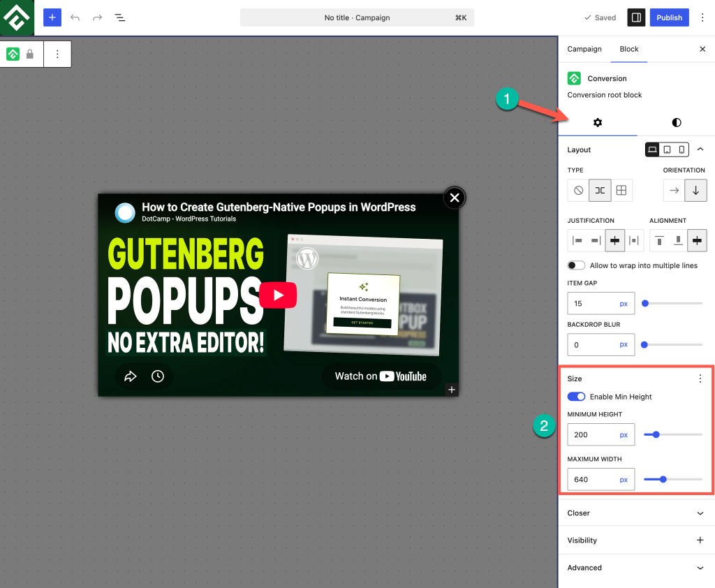Click the lock icon in block toolbar
This screenshot has height=588, width=715.
point(30,54)
